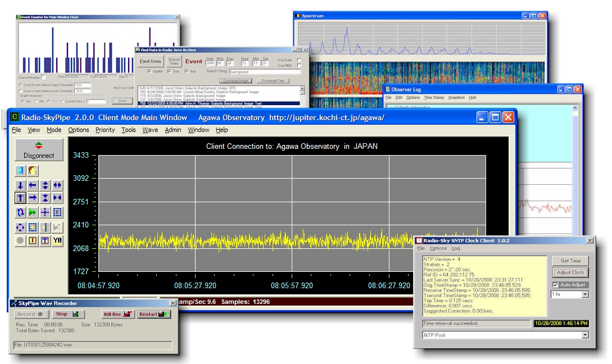Click the blue circular refresh arrows icon
612x364 pixels.
coord(21,212)
